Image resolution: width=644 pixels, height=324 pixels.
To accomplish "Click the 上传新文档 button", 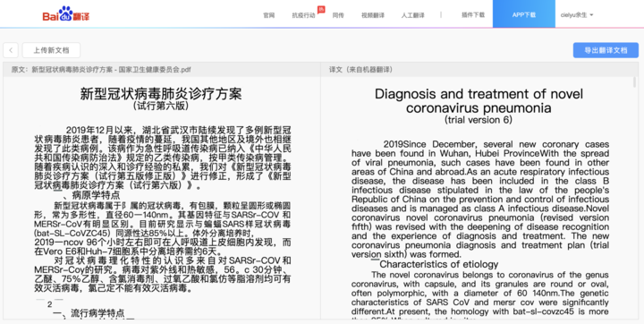I will tap(51, 51).
